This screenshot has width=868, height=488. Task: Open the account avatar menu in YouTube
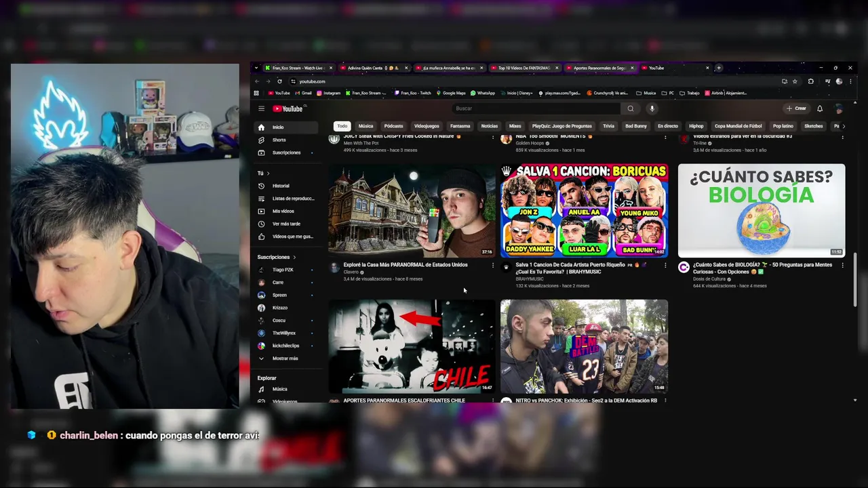coord(840,108)
